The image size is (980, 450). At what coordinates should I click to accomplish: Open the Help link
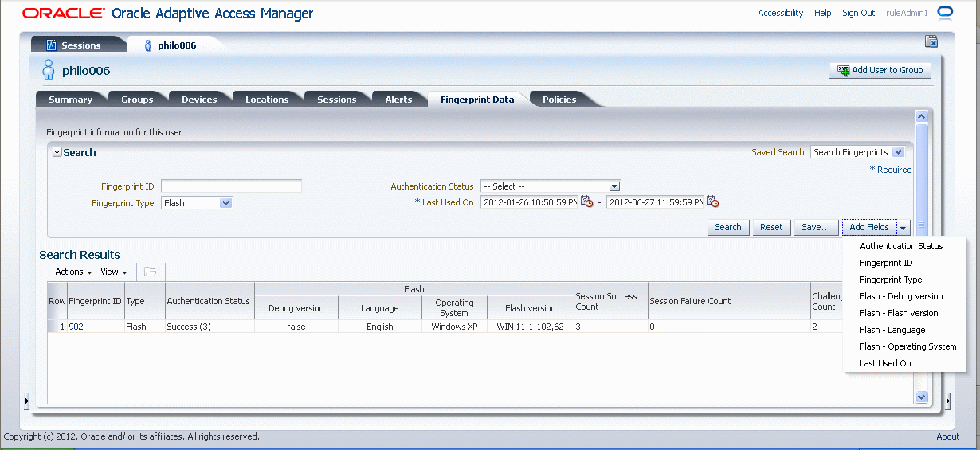pos(823,13)
